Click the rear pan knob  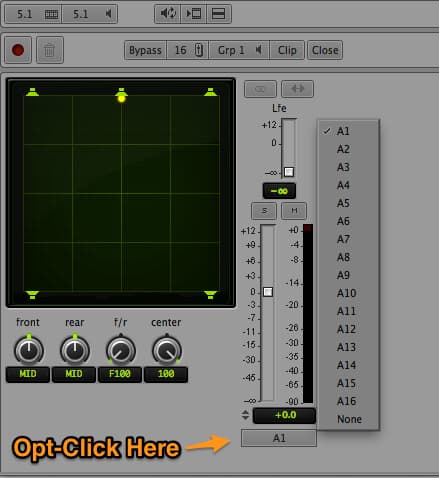pyautogui.click(x=75, y=351)
